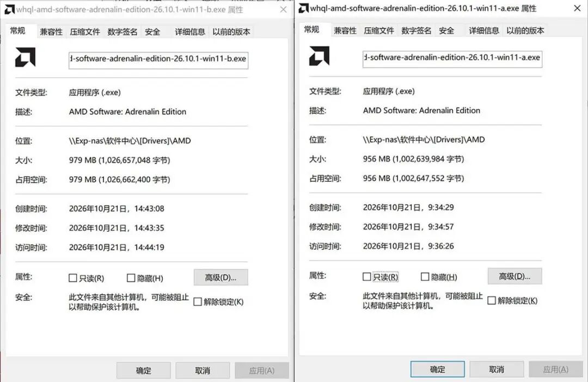
Task: Confirm with 确定 in win11-b.exe window
Action: [144, 371]
